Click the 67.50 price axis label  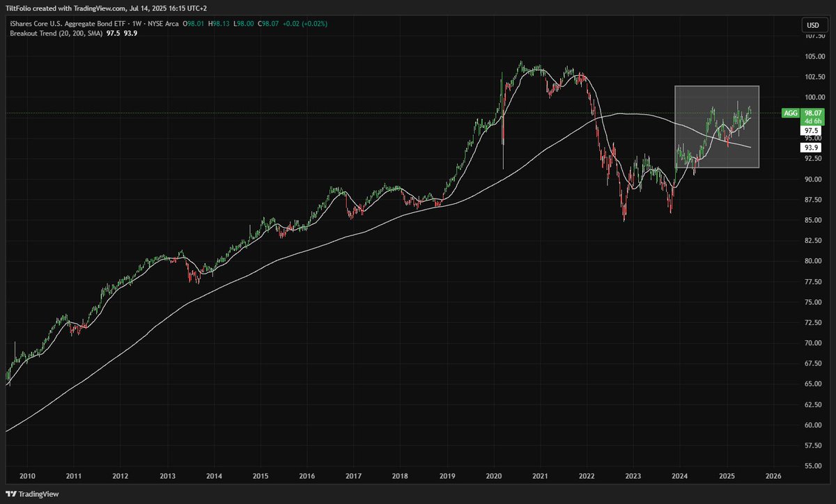813,363
